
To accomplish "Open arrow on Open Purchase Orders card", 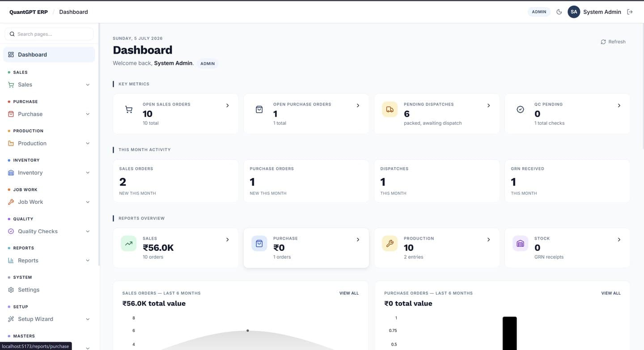I will tap(358, 105).
